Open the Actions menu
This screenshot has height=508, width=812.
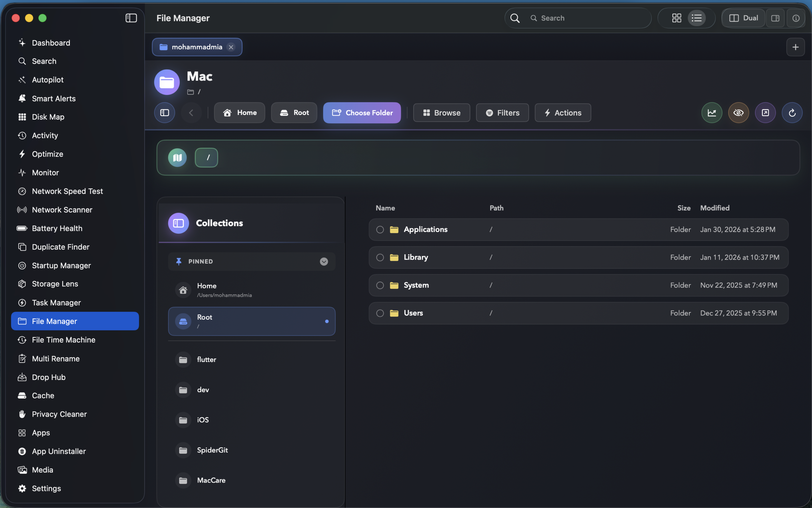click(563, 113)
